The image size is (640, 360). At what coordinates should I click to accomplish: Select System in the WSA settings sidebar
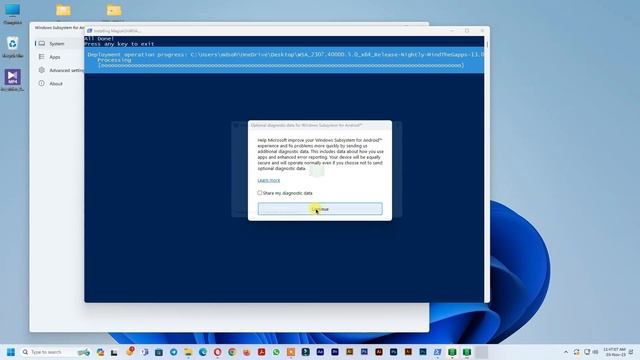[57, 44]
